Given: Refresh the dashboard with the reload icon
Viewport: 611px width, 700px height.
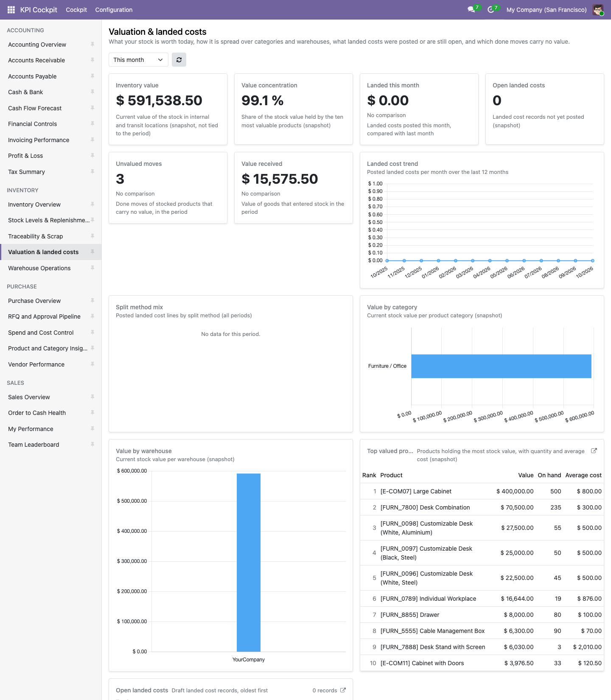Looking at the screenshot, I should click(x=179, y=60).
